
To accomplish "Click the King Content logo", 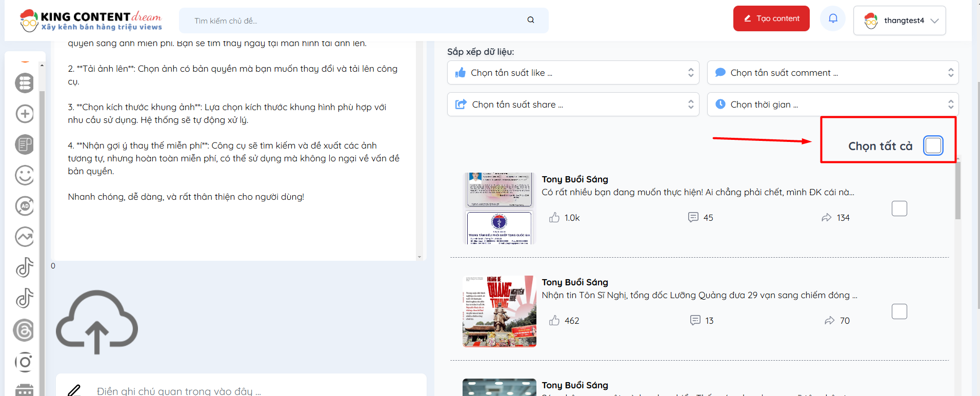I will [91, 20].
